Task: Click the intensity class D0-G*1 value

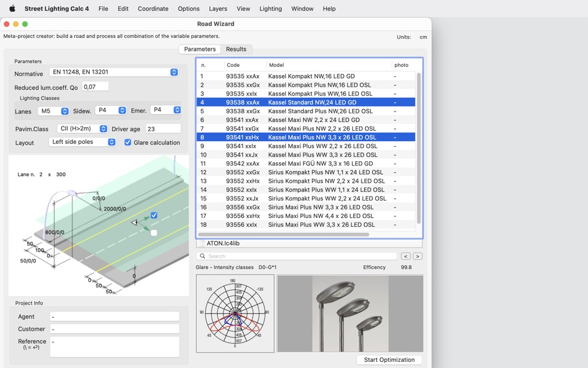Action: pyautogui.click(x=267, y=268)
